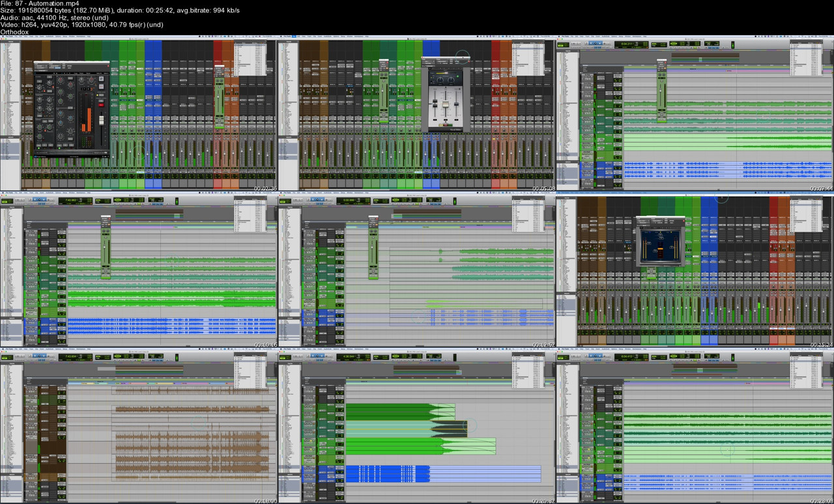The width and height of the screenshot is (834, 504).
Task: Select the 'File: 87 - Automation.mp4' header line
Action: tap(39, 3)
